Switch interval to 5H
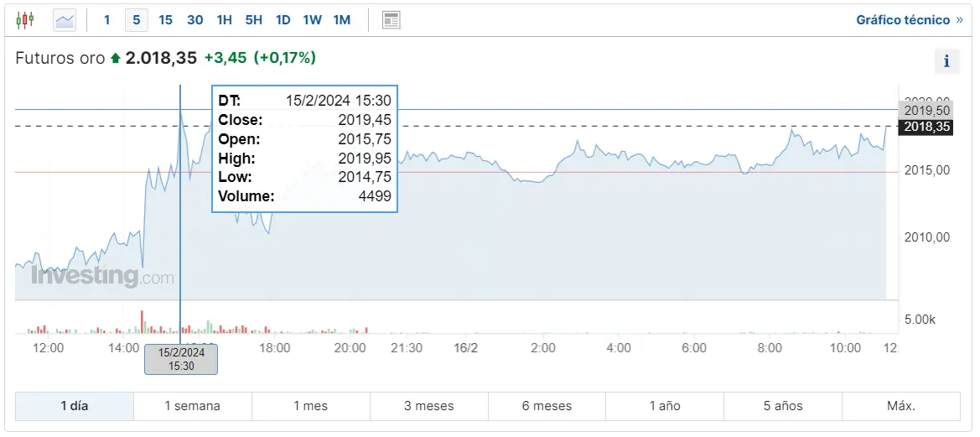Viewport: 980px width, 437px height. (253, 19)
